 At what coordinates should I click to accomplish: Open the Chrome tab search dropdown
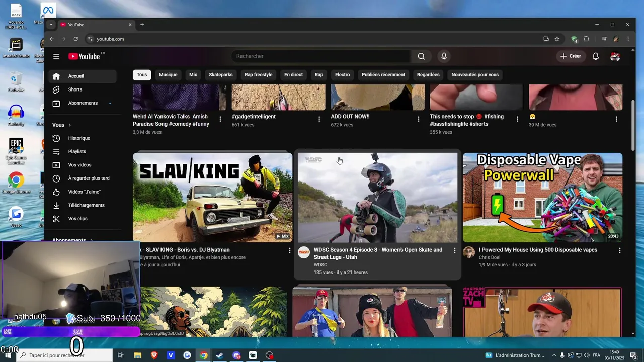coord(51,25)
